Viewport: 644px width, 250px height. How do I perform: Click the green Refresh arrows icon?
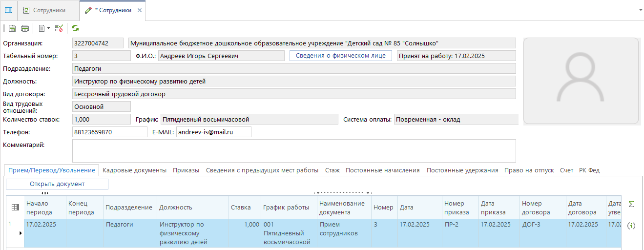[75, 28]
